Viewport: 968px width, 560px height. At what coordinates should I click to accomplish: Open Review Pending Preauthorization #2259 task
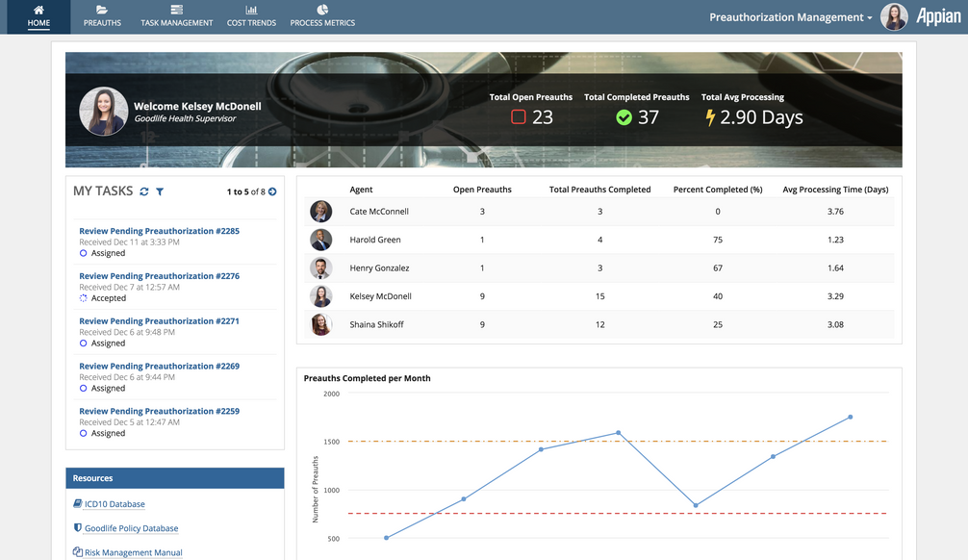tap(159, 411)
